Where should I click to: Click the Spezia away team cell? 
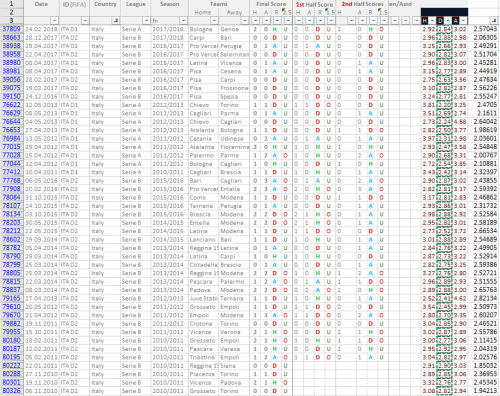tap(234, 96)
